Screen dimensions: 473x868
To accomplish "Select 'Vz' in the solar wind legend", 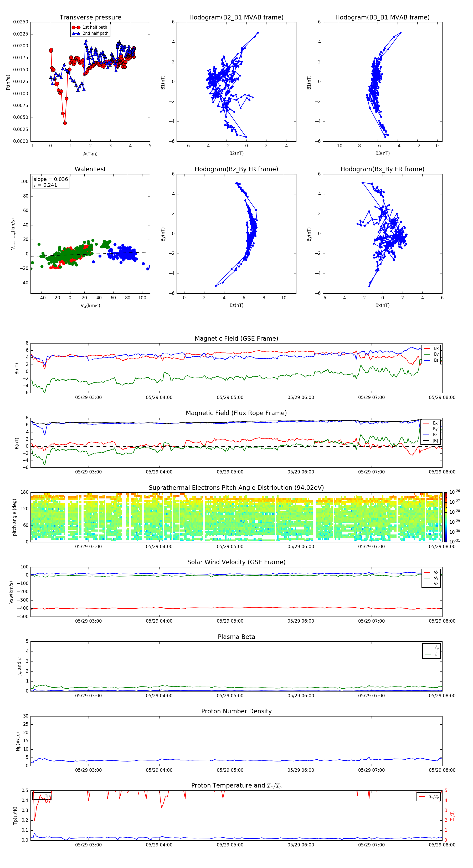I will click(x=431, y=584).
